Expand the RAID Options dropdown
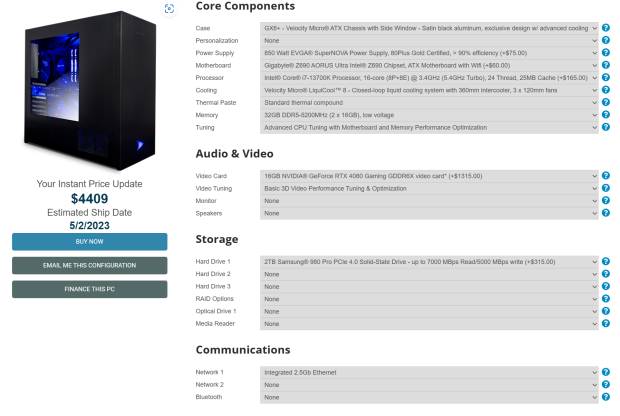This screenshot has height=416, width=620. (429, 299)
